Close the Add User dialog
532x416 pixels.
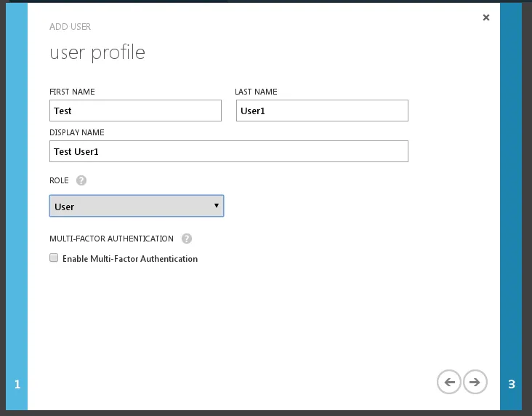(x=486, y=17)
